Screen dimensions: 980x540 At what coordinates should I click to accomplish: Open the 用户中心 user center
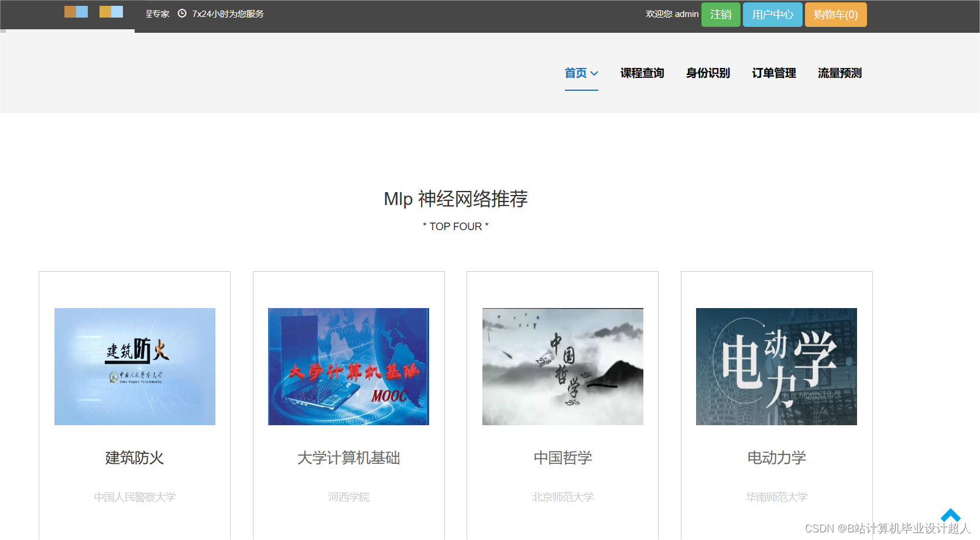[x=772, y=14]
